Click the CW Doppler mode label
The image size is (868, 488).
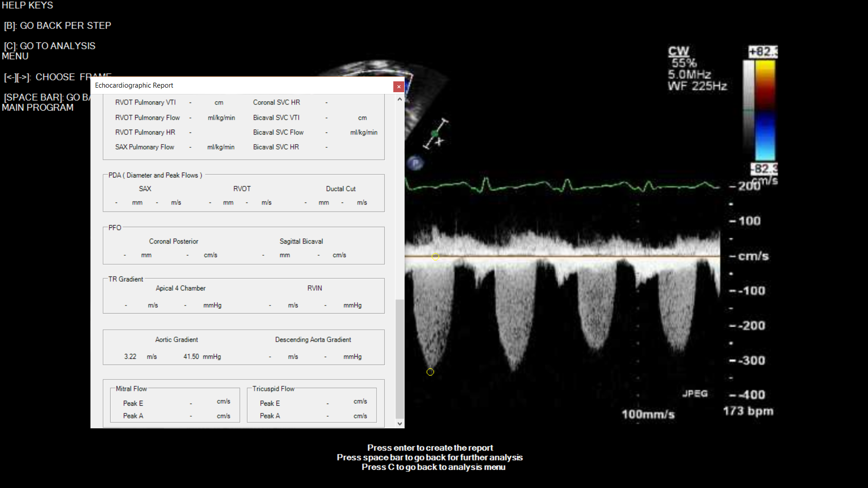pyautogui.click(x=679, y=52)
